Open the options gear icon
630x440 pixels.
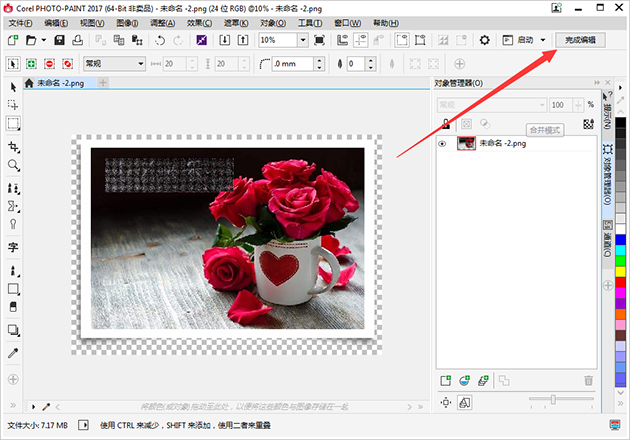pos(485,40)
